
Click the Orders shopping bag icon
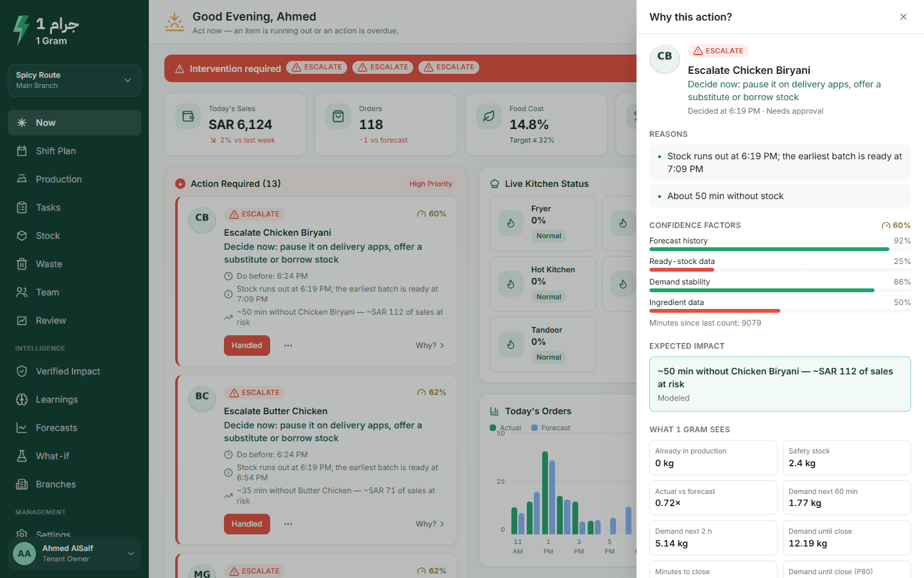tap(338, 116)
